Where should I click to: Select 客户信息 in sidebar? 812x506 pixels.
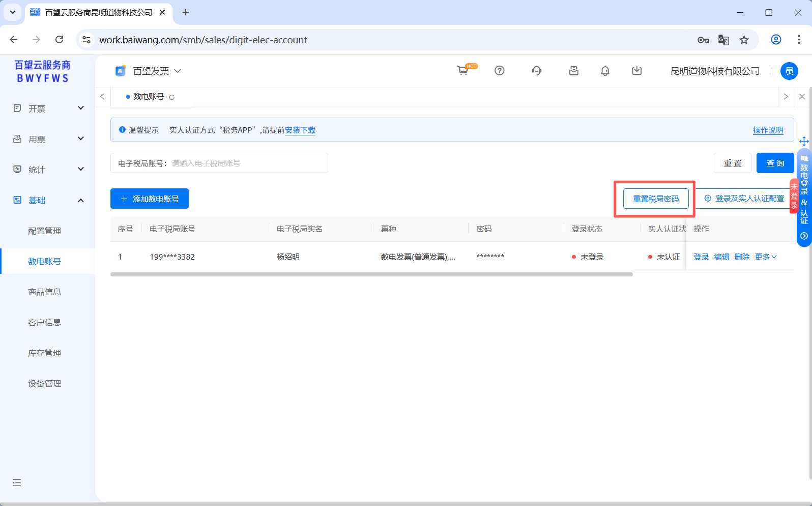point(45,322)
